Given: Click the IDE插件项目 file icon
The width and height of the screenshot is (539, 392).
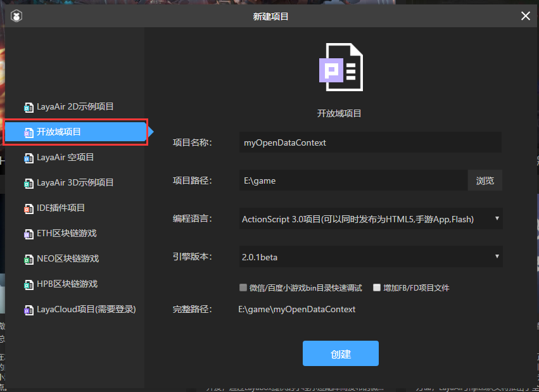Looking at the screenshot, I should tap(29, 208).
